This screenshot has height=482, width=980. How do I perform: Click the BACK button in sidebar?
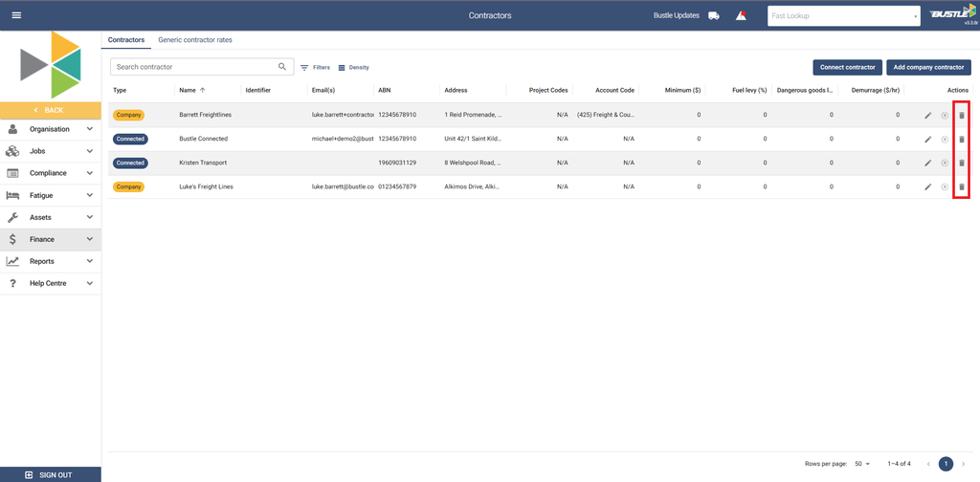[x=51, y=110]
